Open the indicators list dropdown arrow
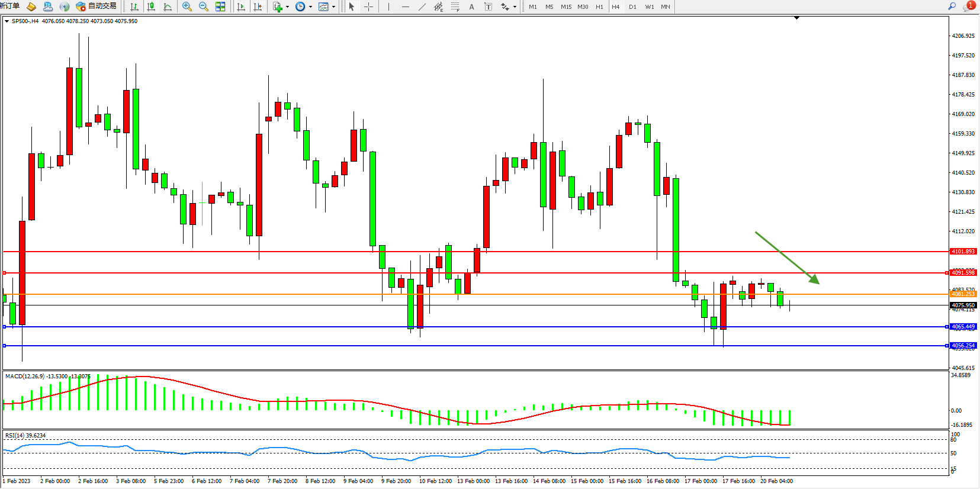This screenshot has width=980, height=489. [287, 7]
